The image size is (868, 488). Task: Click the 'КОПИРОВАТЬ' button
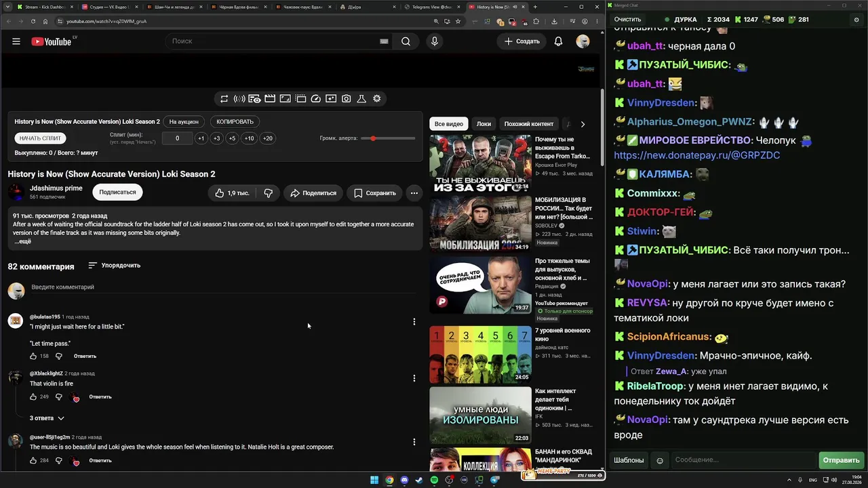click(x=235, y=122)
